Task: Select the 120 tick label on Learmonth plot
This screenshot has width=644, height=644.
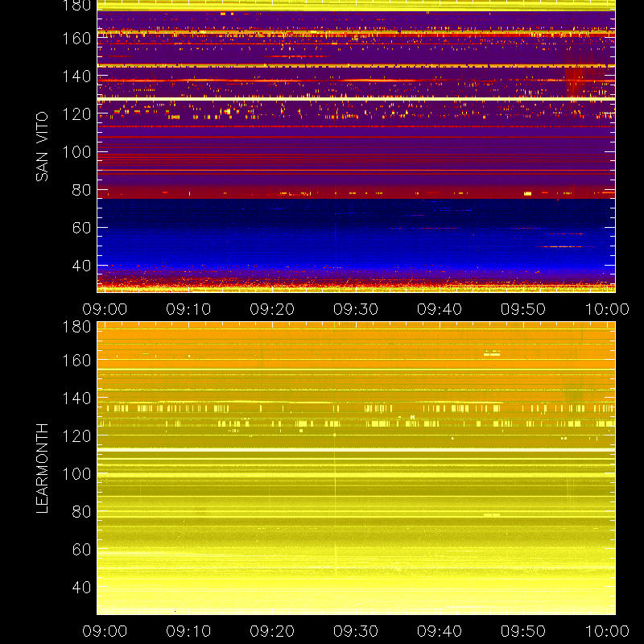Action: click(76, 436)
